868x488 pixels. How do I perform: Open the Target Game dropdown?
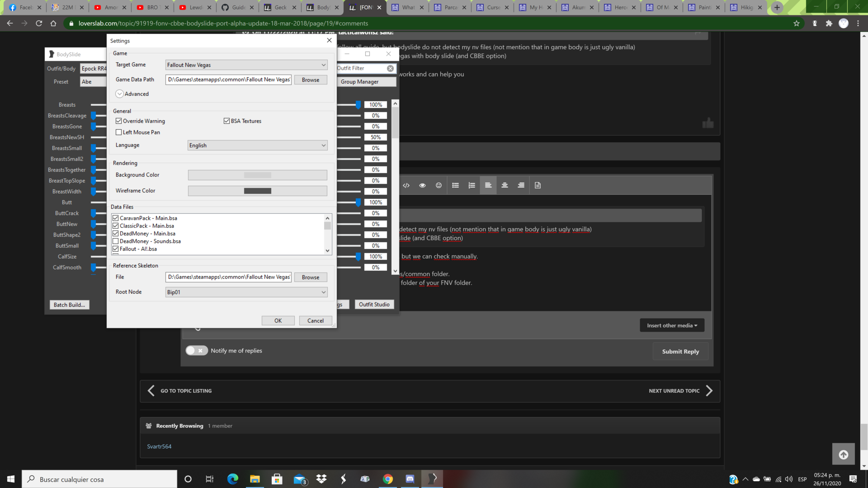pos(246,65)
